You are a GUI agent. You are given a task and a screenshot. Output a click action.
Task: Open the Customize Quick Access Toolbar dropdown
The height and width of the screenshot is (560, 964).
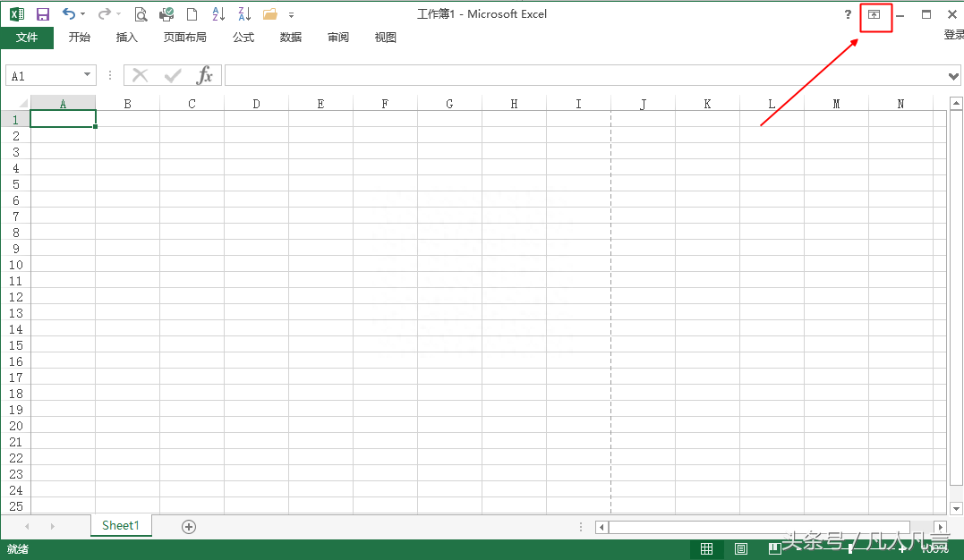[x=291, y=14]
